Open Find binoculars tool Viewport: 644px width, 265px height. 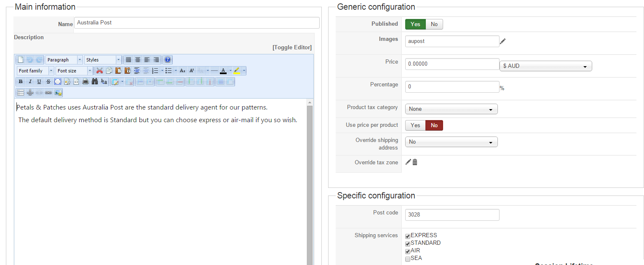[x=95, y=82]
